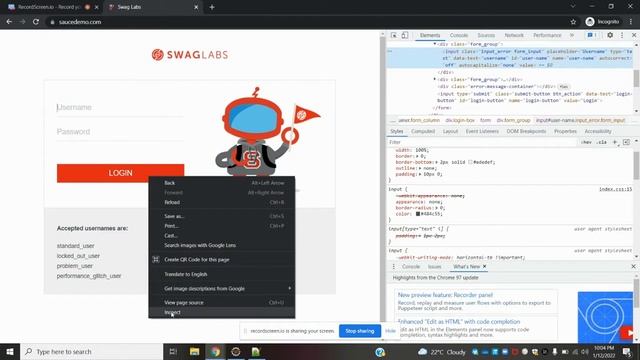
Task: Open the Windows notification center icon
Action: (x=627, y=351)
